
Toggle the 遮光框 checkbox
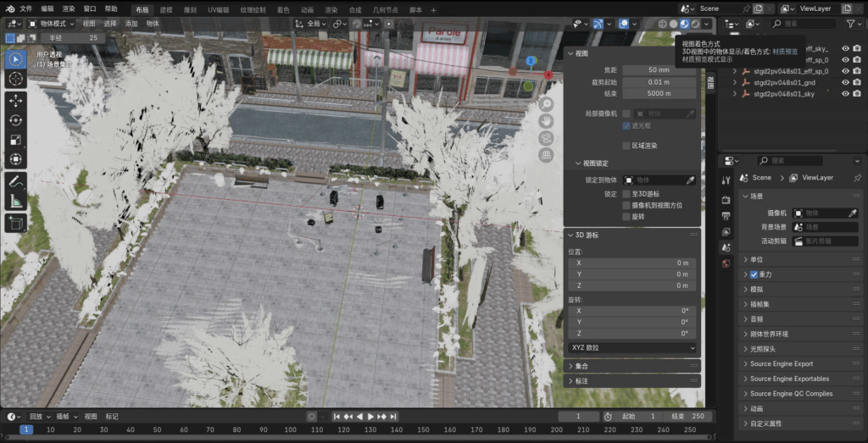pos(626,125)
